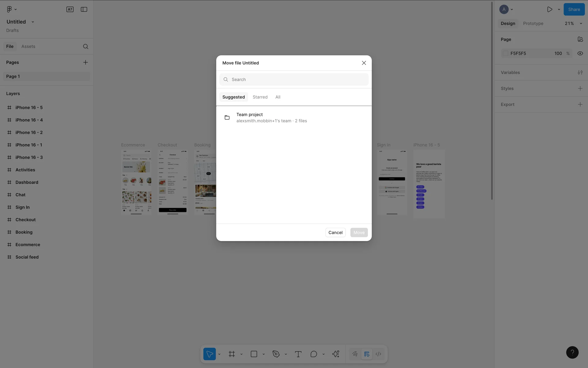Switch to the Prototype tab

[533, 23]
